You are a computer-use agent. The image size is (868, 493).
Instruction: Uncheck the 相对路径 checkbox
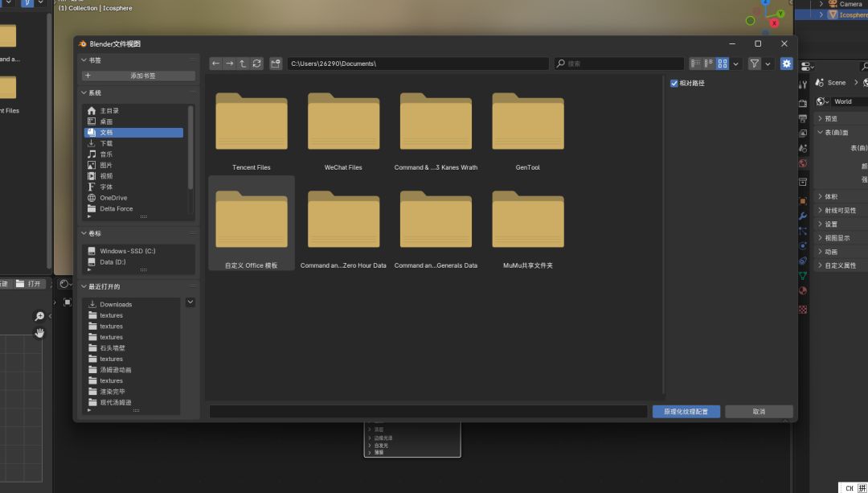click(x=674, y=83)
